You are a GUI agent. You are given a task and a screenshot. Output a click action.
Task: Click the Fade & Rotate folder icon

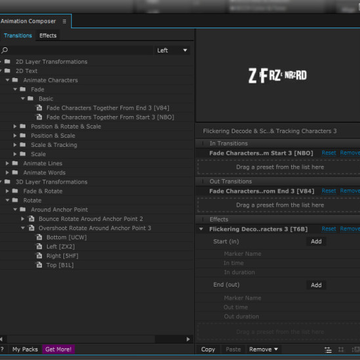coord(15,191)
